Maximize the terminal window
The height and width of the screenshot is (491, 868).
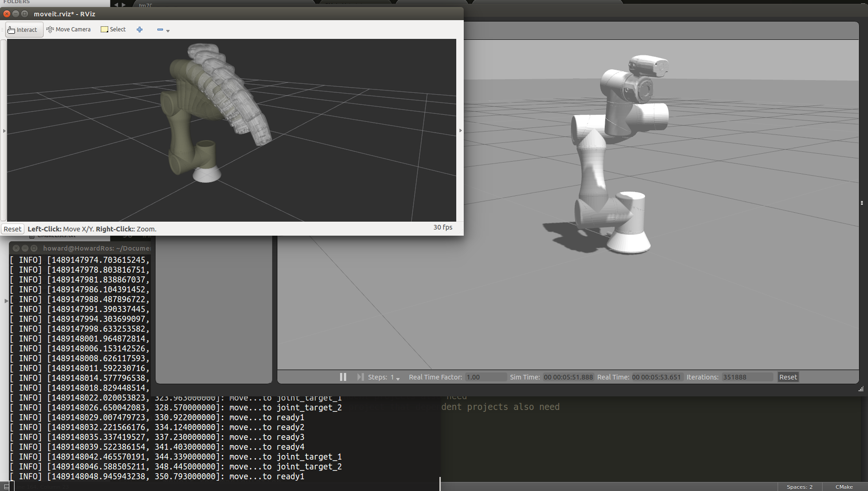tap(34, 248)
